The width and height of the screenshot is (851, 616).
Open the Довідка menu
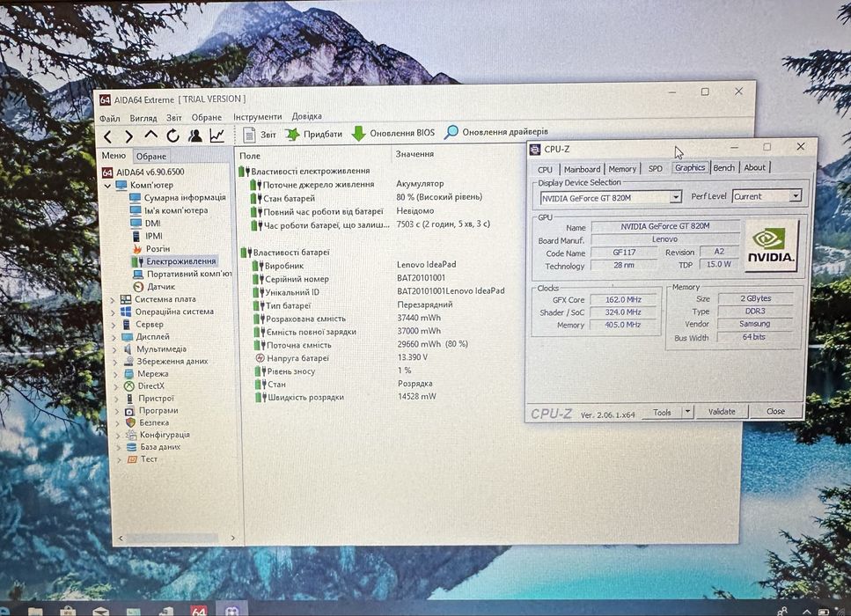click(x=306, y=116)
